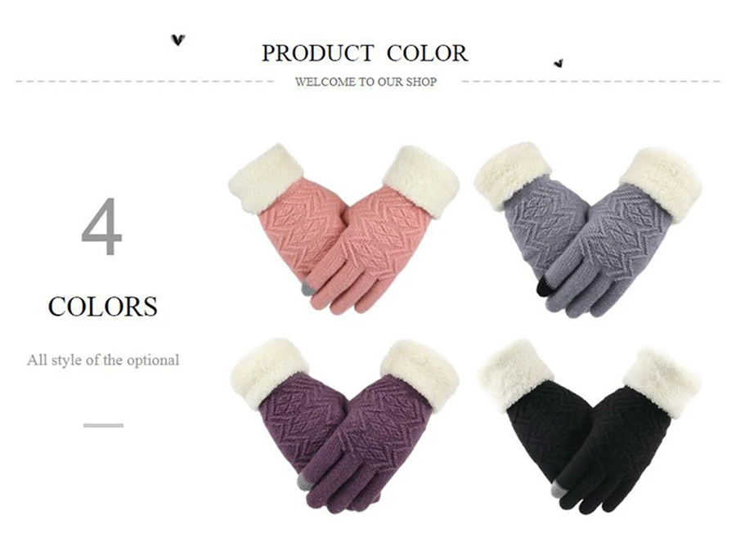
Task: Click the gray dash under the caption
Action: 103,425
